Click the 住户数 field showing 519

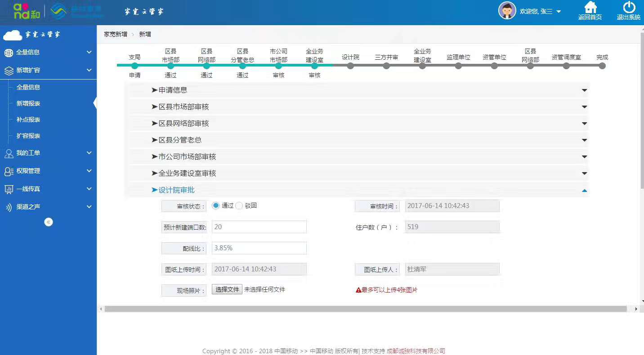tap(452, 227)
